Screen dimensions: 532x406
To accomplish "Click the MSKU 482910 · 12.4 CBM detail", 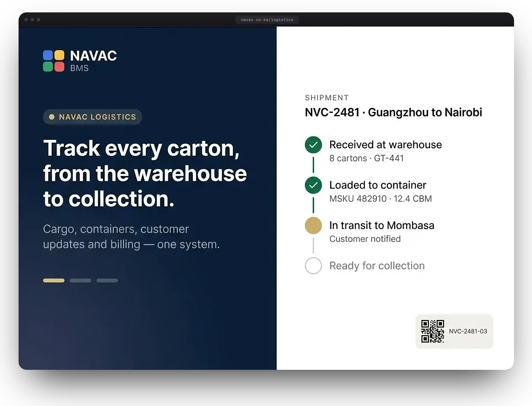I will [380, 199].
